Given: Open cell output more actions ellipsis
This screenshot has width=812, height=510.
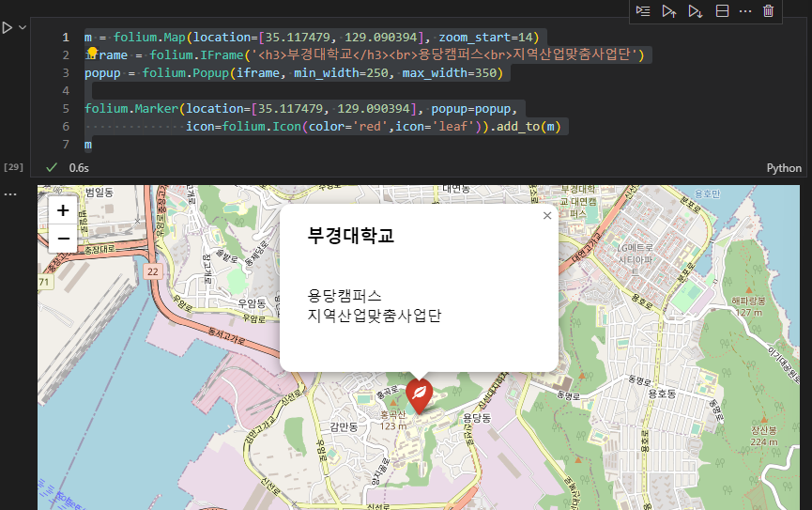Looking at the screenshot, I should tap(10, 194).
